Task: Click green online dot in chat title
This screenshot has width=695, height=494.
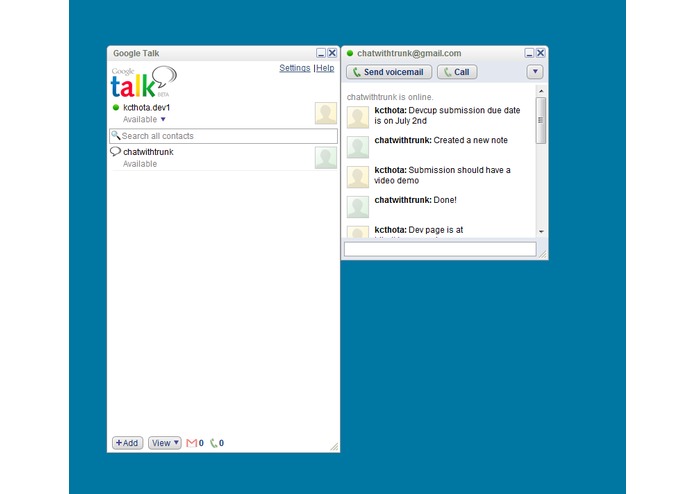Action: click(350, 53)
